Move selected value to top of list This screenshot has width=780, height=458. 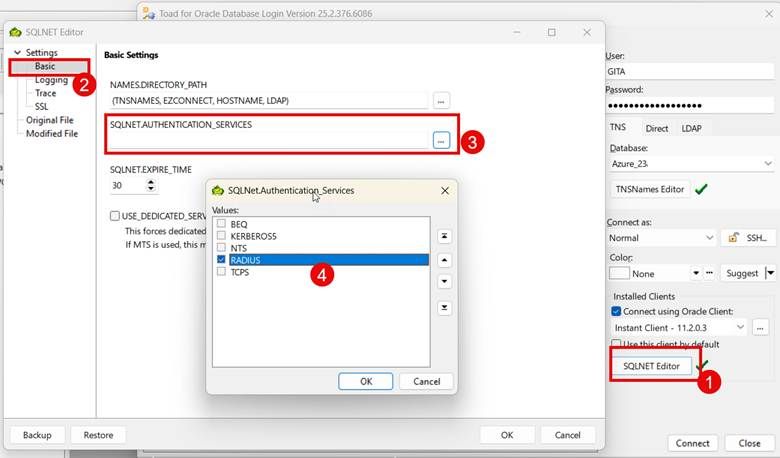point(444,236)
